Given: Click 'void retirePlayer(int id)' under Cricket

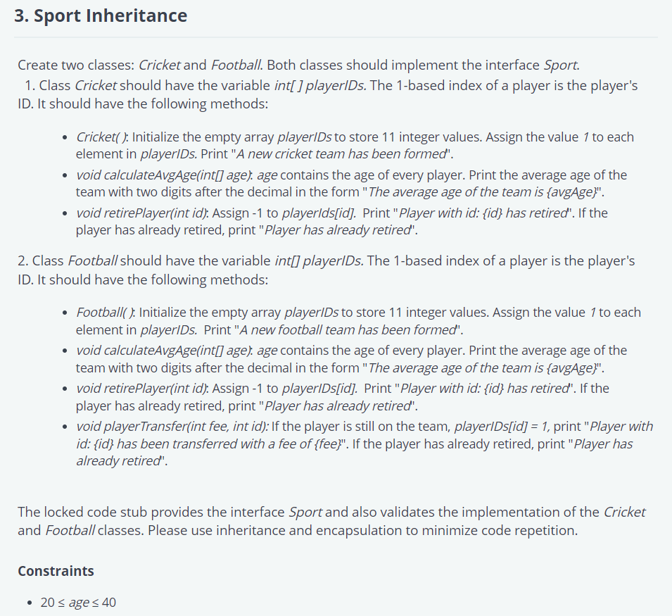Looking at the screenshot, I should coord(141,213).
